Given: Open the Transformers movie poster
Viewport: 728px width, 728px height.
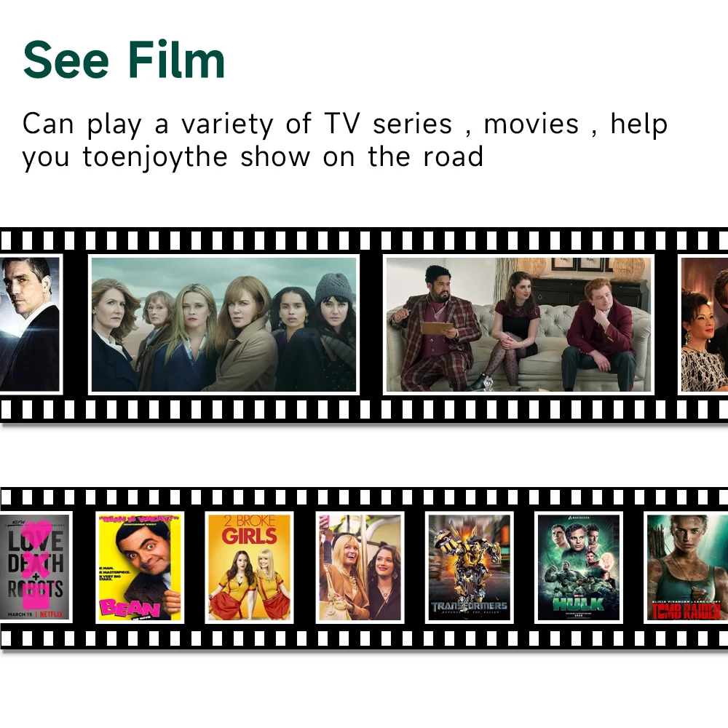Looking at the screenshot, I should click(469, 567).
